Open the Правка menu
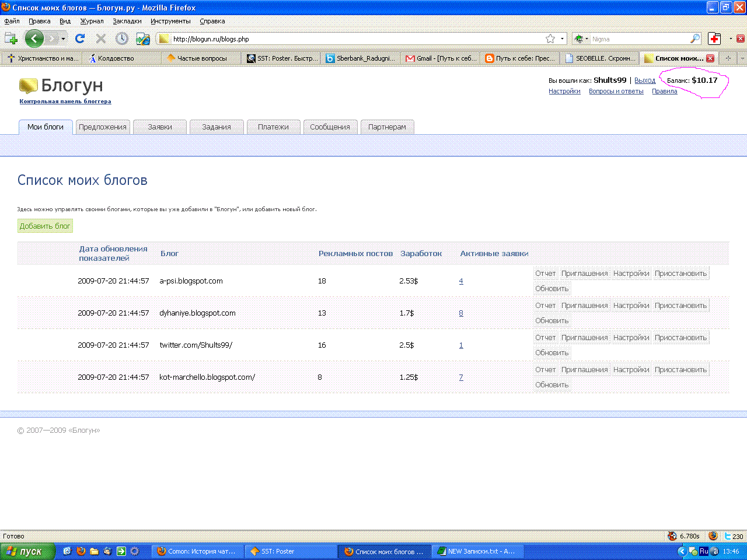The image size is (747, 560). click(x=40, y=21)
